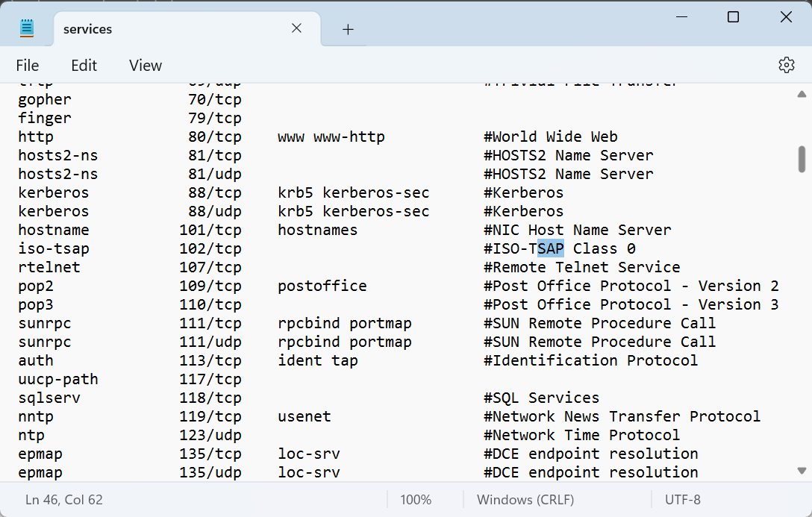The height and width of the screenshot is (517, 812).
Task: Select the services tab
Action: [187, 29]
